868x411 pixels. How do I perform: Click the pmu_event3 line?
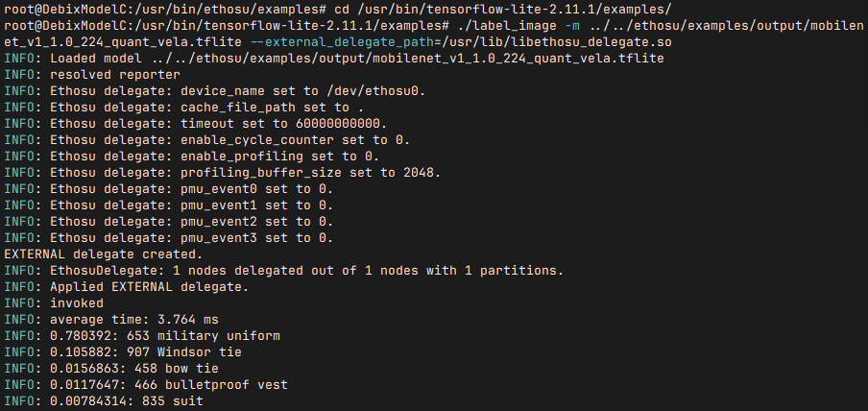[169, 238]
